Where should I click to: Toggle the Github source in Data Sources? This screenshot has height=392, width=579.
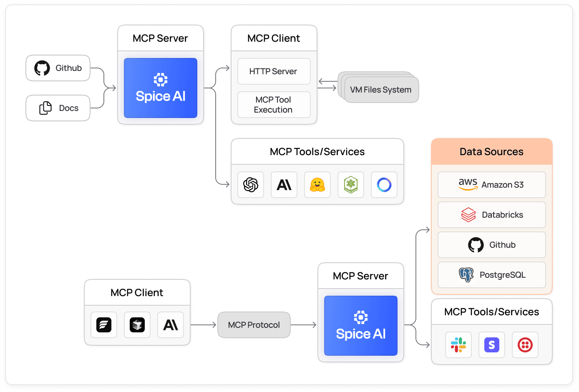(x=492, y=245)
